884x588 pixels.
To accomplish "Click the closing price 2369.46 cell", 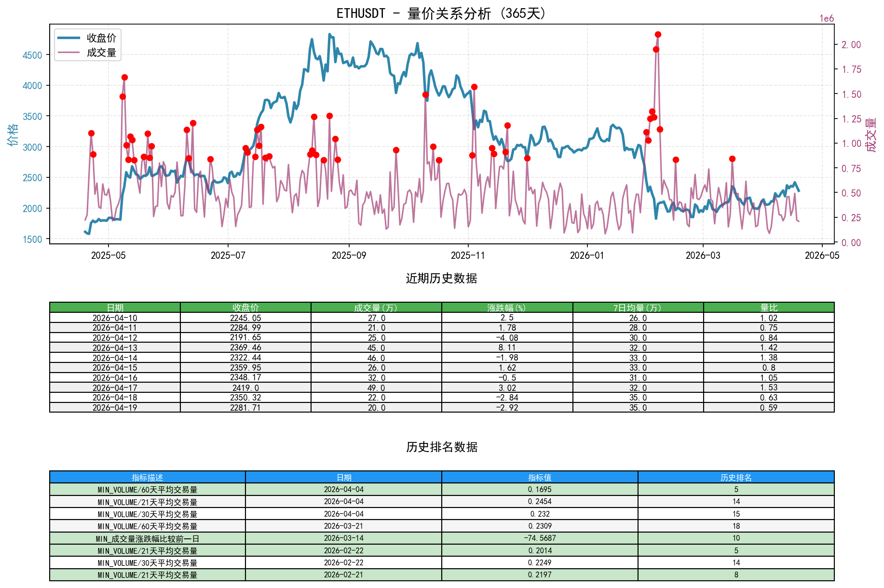I will tap(245, 347).
